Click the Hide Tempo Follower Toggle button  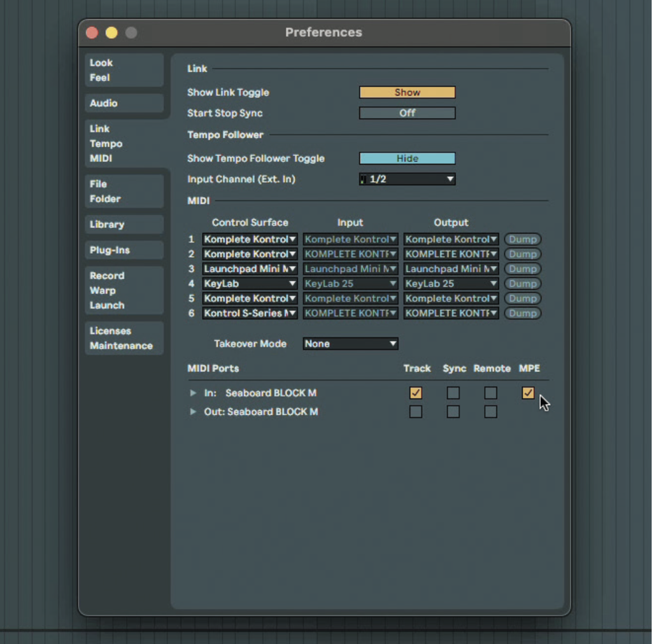[x=407, y=158]
